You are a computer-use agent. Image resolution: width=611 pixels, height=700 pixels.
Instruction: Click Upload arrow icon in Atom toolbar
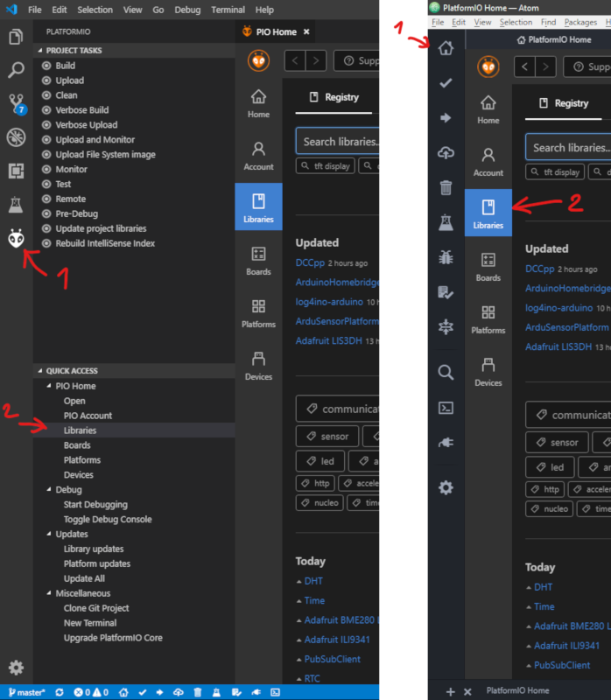(x=446, y=118)
